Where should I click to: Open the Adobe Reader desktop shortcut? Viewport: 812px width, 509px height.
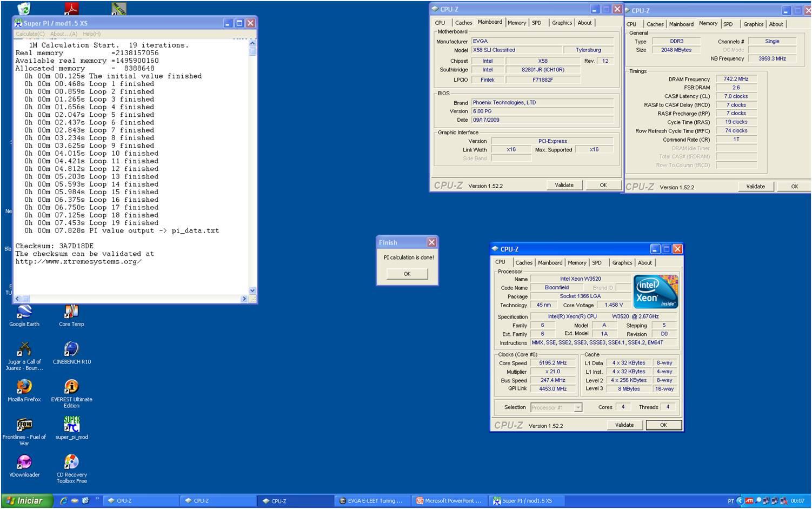[71, 8]
